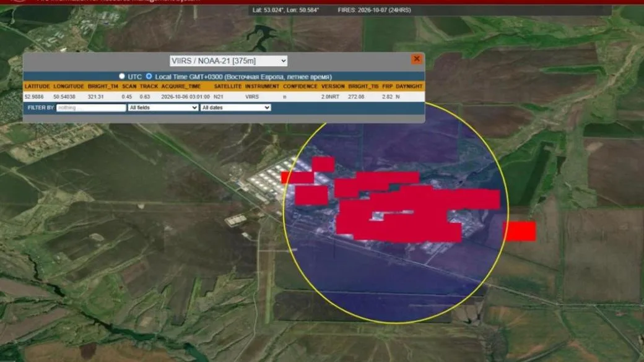Click the FRP value 2.82
The width and height of the screenshot is (644, 362).
tap(387, 97)
